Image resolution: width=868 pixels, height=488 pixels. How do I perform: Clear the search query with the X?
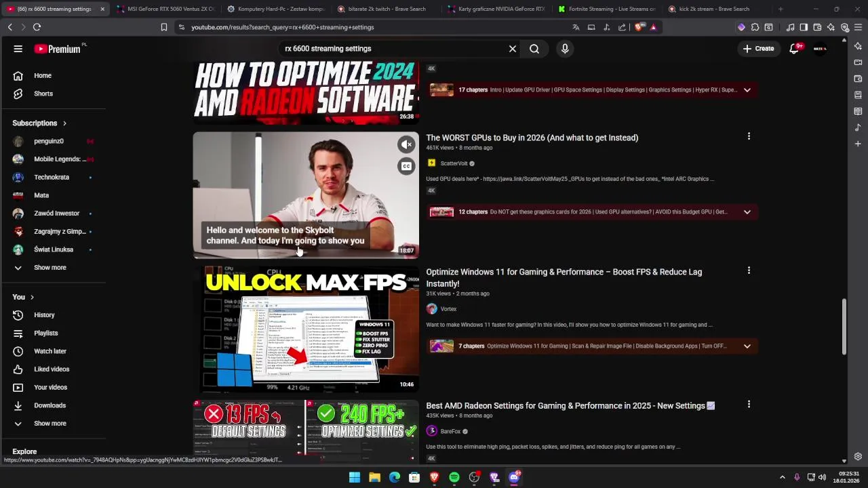513,49
